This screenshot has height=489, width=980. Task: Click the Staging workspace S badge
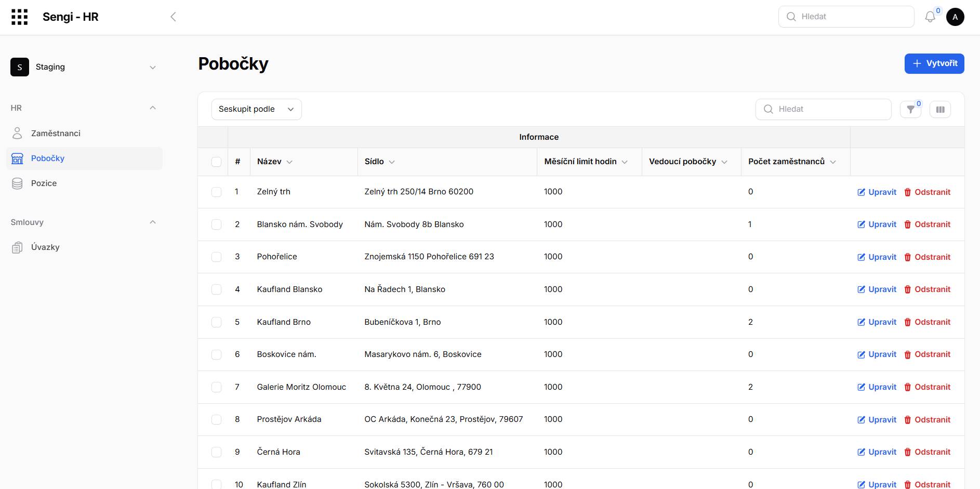click(x=20, y=67)
